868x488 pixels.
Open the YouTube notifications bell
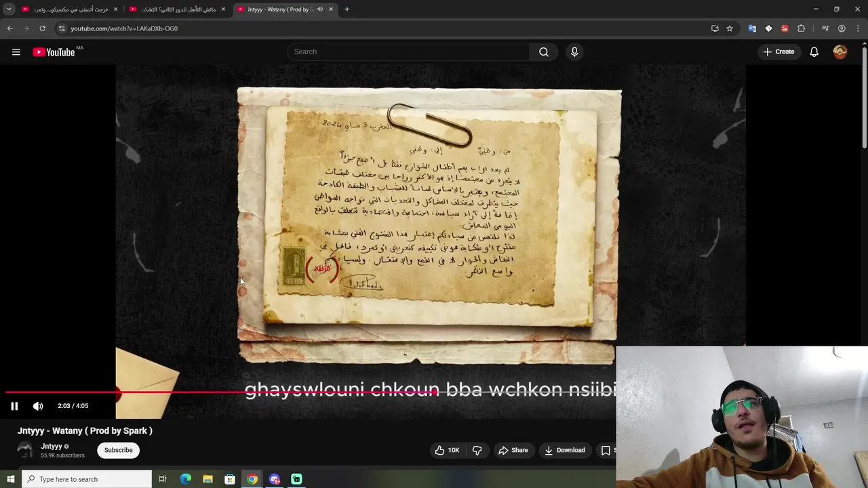point(814,52)
